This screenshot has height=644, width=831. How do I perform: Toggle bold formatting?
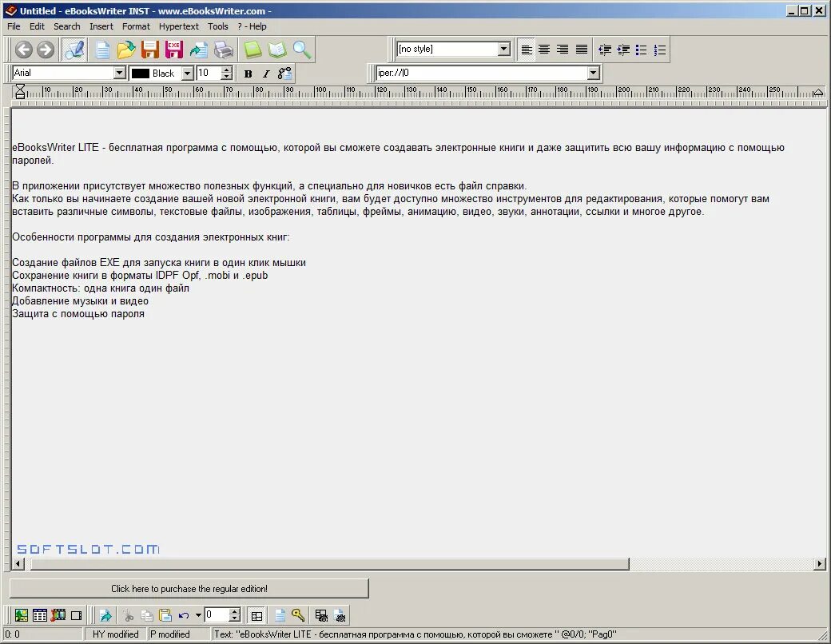[x=248, y=74]
